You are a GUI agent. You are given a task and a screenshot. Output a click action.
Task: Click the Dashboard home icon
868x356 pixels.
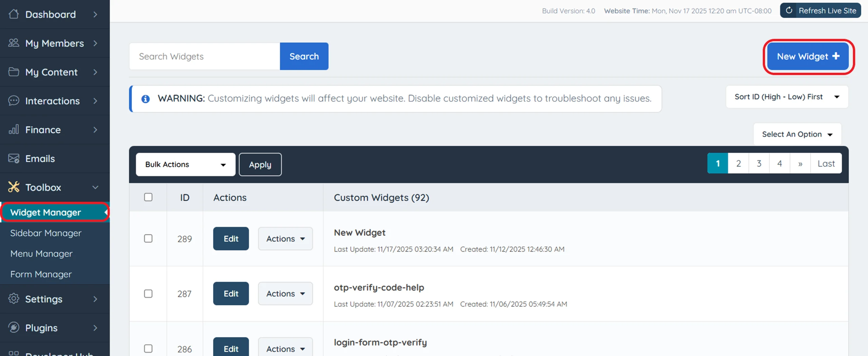pyautogui.click(x=14, y=14)
